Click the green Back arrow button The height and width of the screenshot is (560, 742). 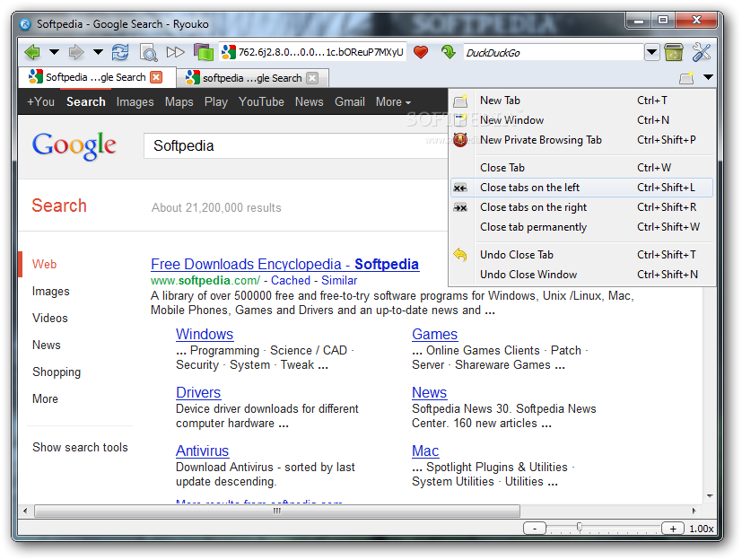32,52
